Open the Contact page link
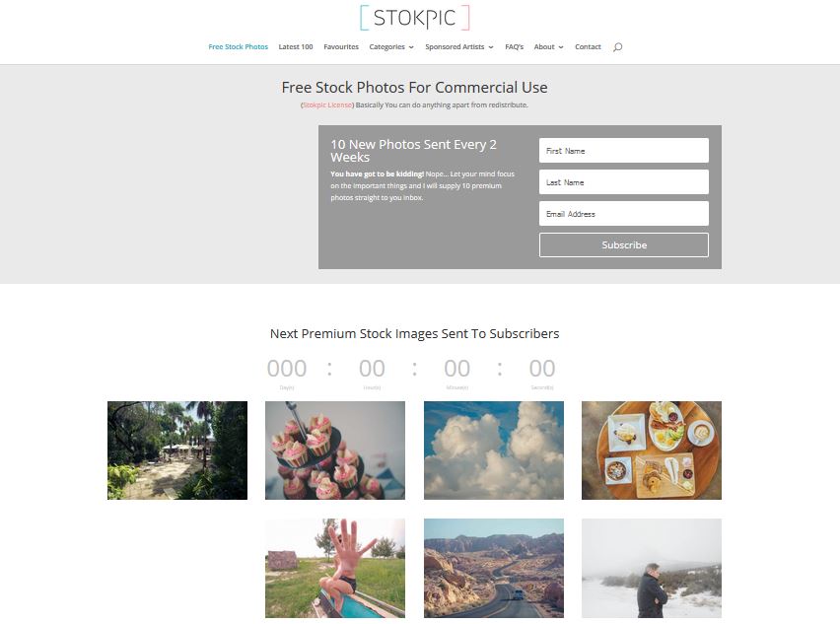840x624 pixels. click(588, 47)
